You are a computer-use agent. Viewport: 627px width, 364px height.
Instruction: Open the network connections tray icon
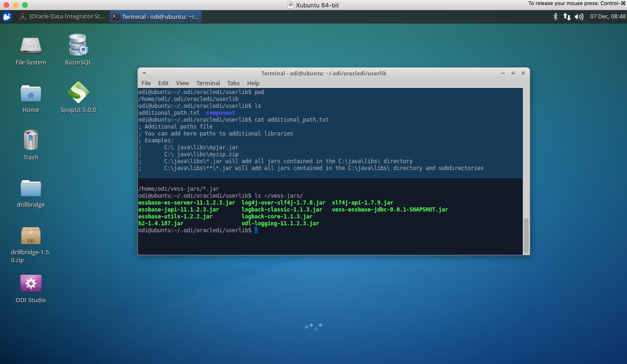pyautogui.click(x=567, y=17)
